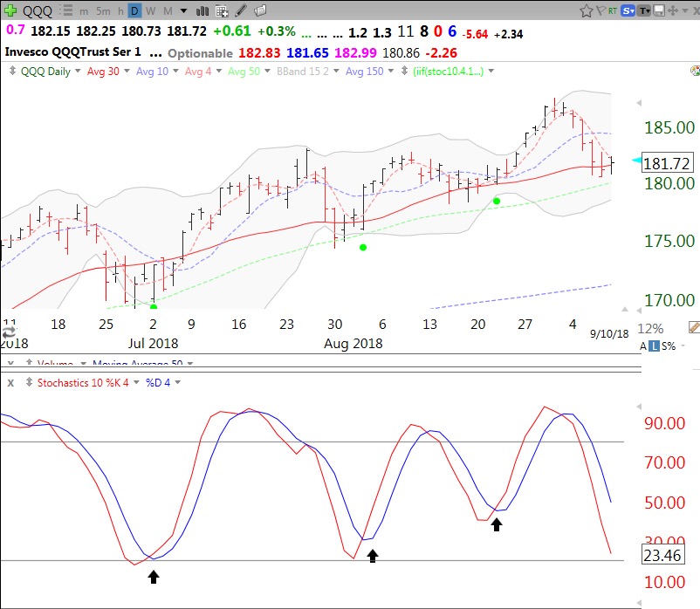The image size is (700, 609).
Task: Toggle log scale with the L button
Action: [654, 346]
